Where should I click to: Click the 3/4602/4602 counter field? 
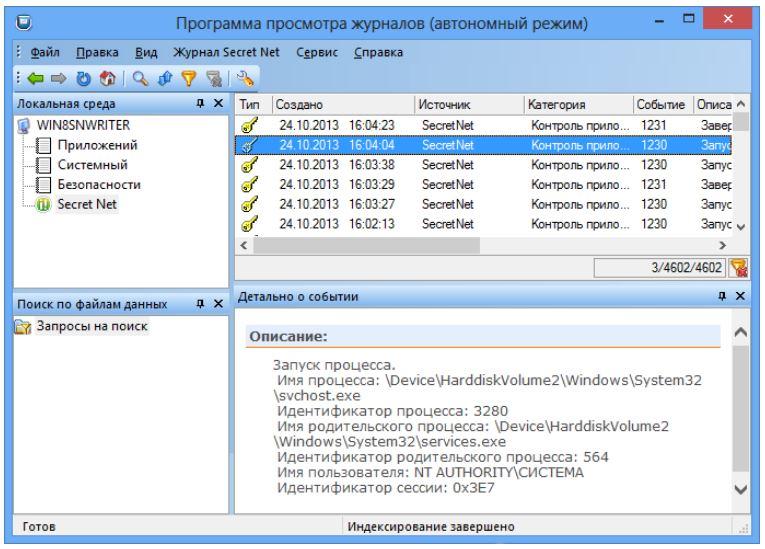(660, 268)
